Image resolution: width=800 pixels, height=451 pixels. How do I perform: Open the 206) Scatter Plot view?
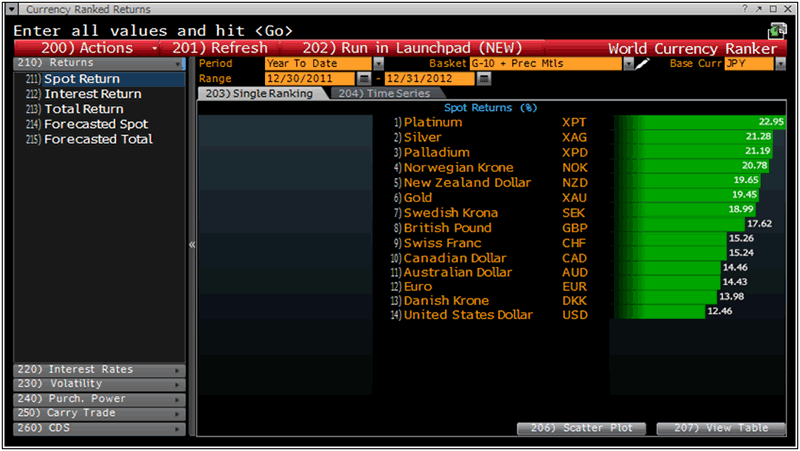click(x=582, y=428)
